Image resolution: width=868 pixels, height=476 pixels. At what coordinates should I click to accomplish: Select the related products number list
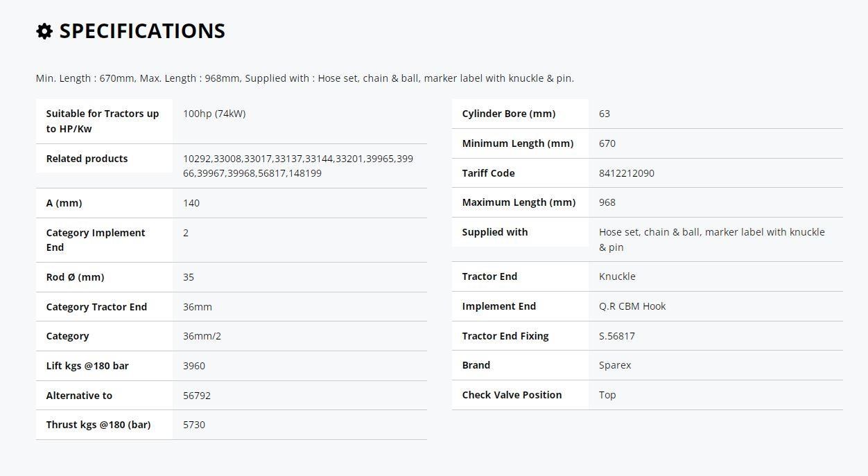click(298, 166)
